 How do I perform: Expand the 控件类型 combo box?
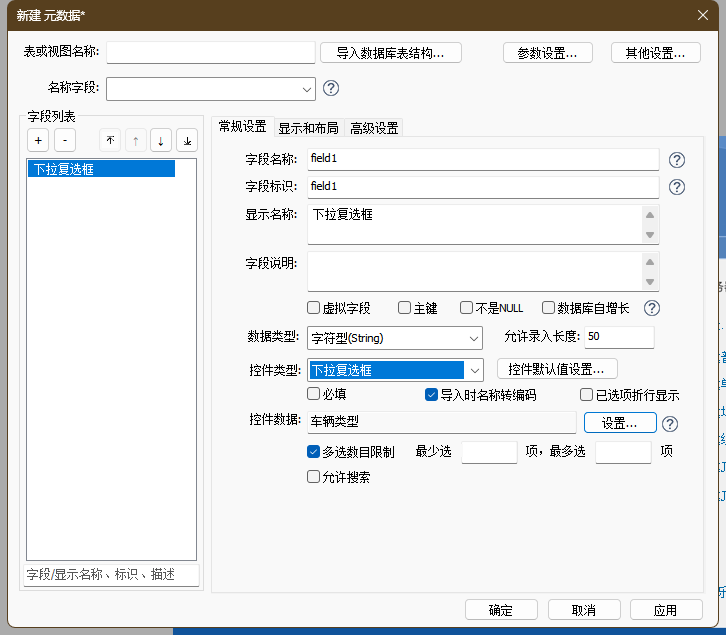point(475,370)
